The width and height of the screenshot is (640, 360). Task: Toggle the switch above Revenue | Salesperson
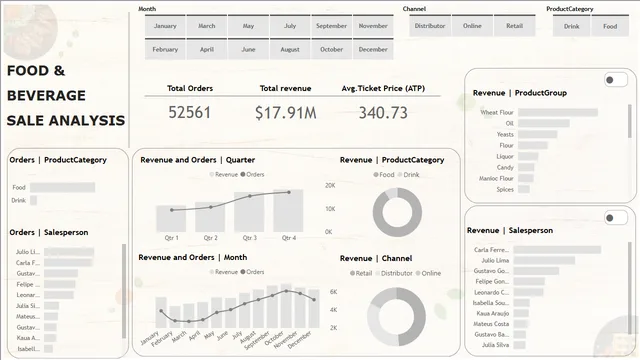coord(616,218)
